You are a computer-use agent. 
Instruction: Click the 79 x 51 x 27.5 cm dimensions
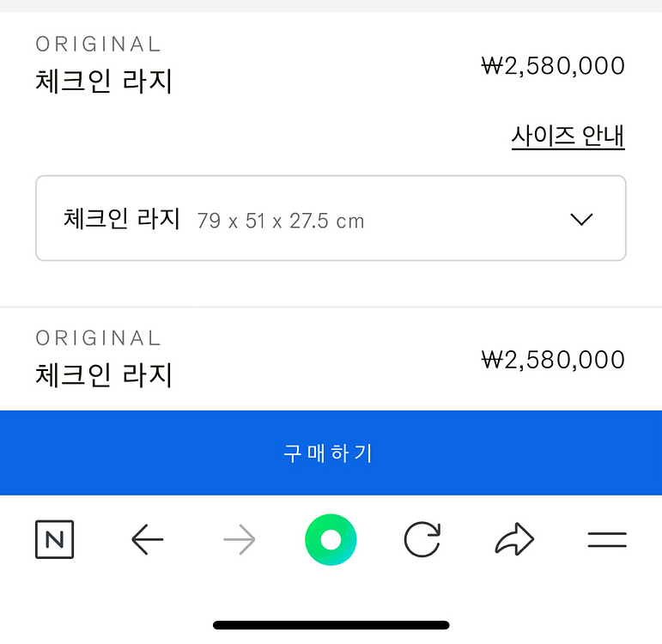point(281,222)
